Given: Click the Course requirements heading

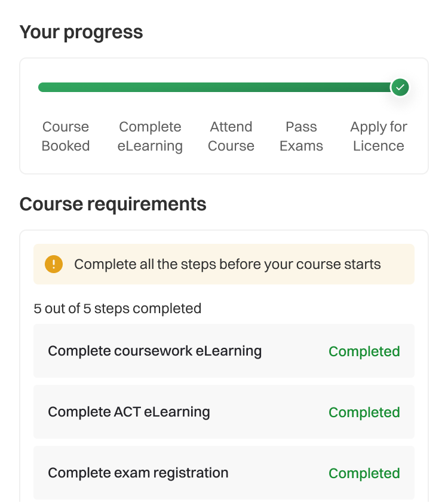Looking at the screenshot, I should tap(113, 204).
